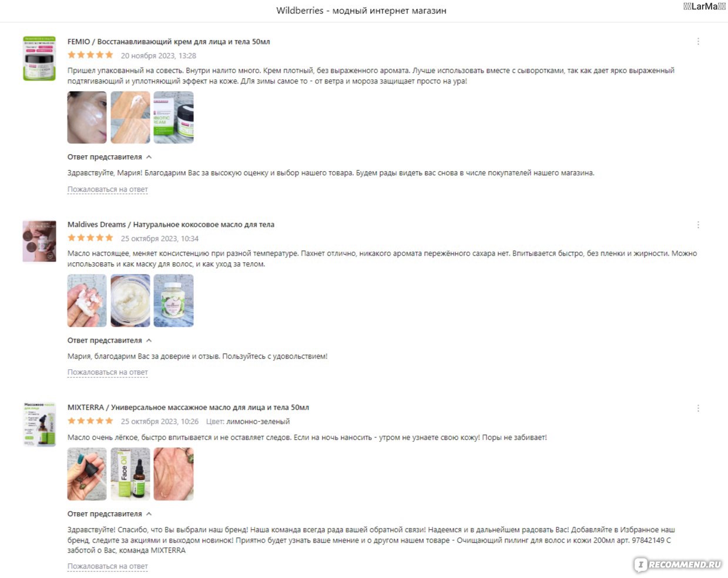Open Maldives Dreams coconut oil product thumbnail
The image size is (728, 578).
pos(39,241)
